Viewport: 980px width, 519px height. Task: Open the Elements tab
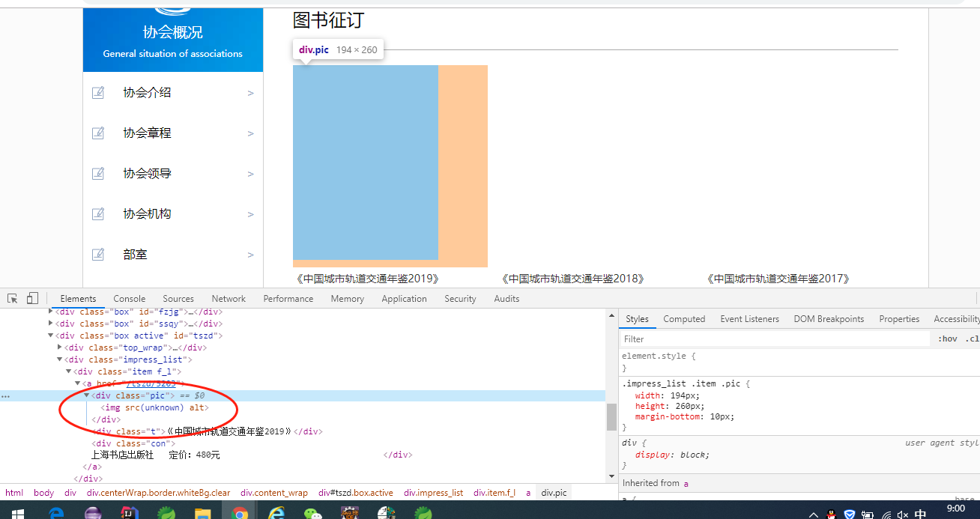[x=78, y=298]
